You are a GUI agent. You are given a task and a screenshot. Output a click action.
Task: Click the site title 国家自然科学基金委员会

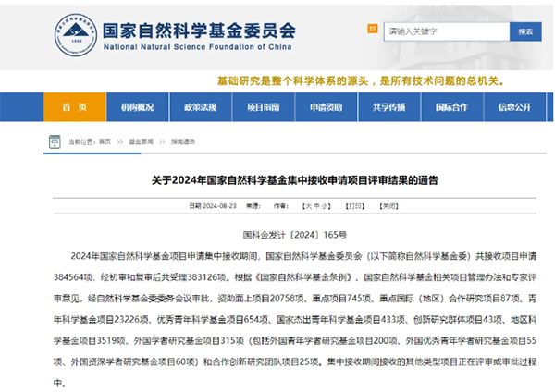[199, 31]
